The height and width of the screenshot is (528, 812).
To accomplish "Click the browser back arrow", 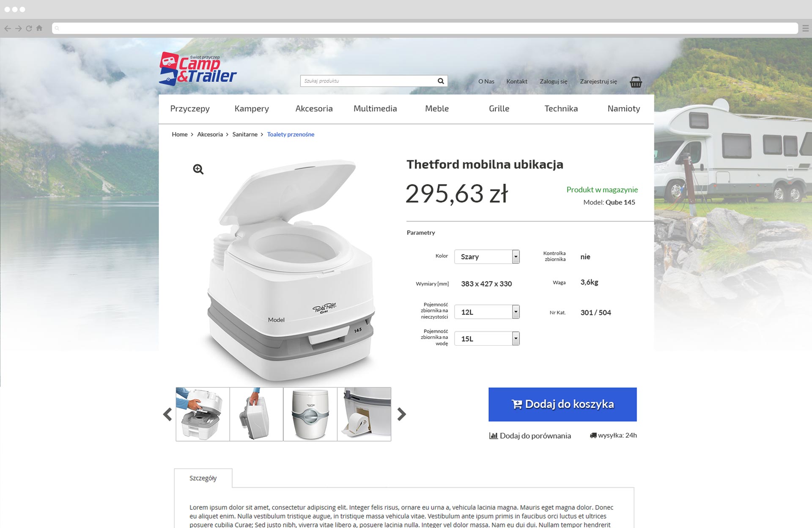I will (8, 28).
